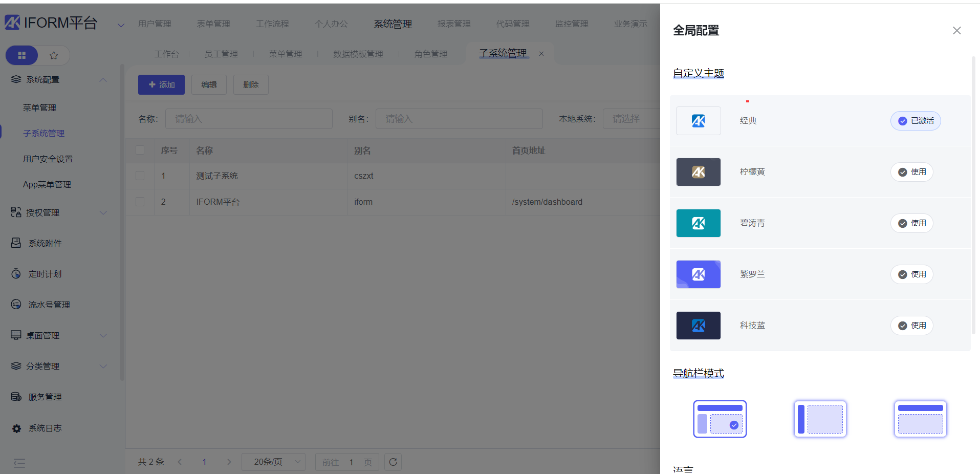Check the box for IFORM平台 row
Screen dimensions: 980x474
(x=140, y=202)
